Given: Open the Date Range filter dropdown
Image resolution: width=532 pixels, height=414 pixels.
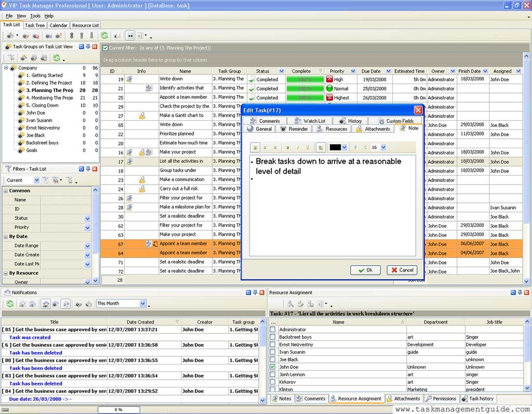Looking at the screenshot, I should click(87, 246).
